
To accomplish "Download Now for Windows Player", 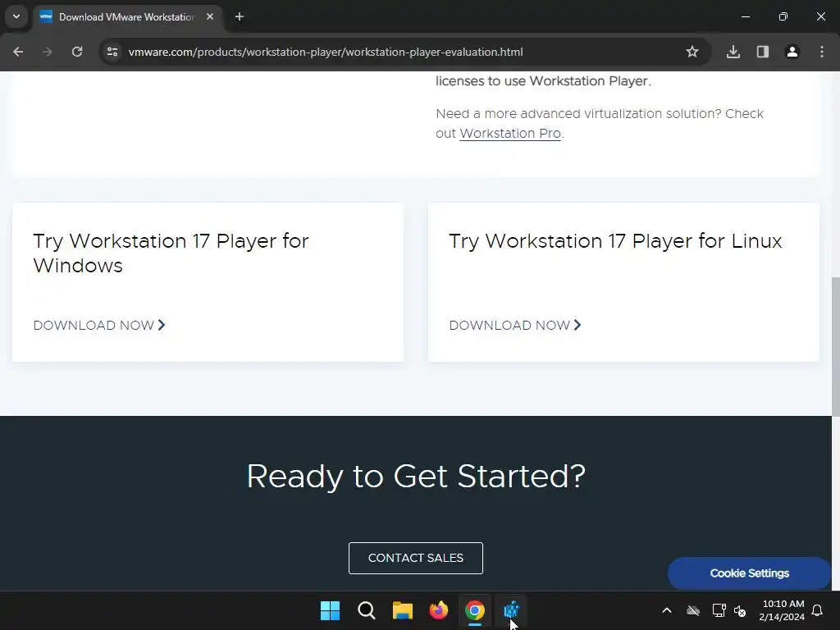I will (x=99, y=325).
